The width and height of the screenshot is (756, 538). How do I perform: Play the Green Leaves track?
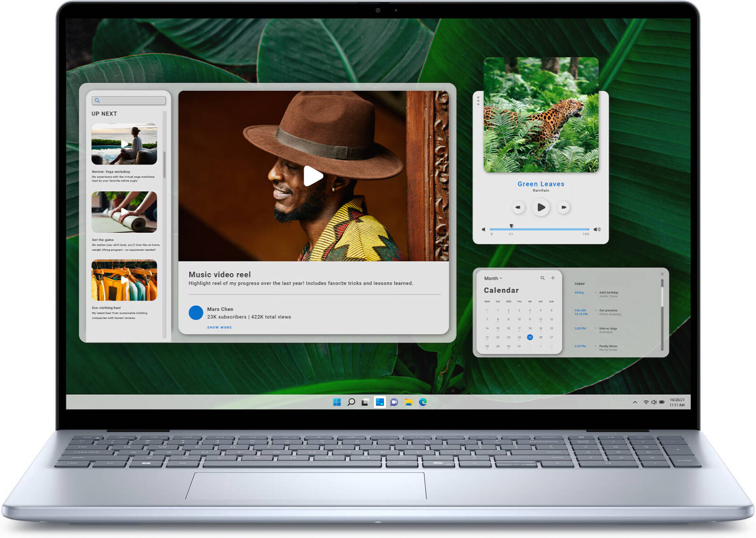[x=541, y=207]
